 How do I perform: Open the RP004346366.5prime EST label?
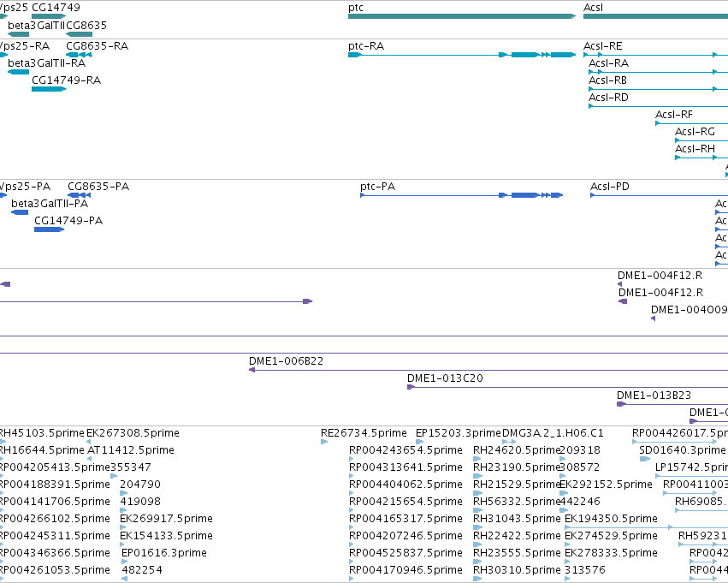click(55, 553)
